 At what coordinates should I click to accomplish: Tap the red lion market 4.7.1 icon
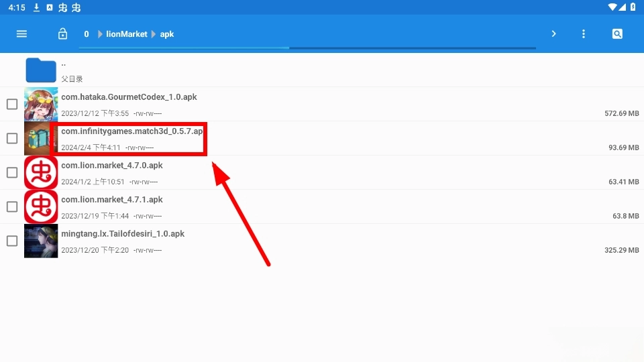tap(41, 207)
